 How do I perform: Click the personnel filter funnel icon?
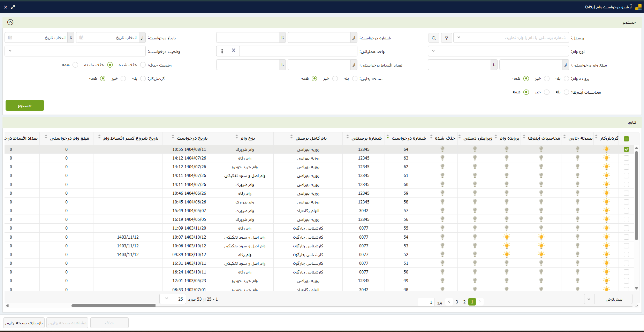pyautogui.click(x=447, y=38)
